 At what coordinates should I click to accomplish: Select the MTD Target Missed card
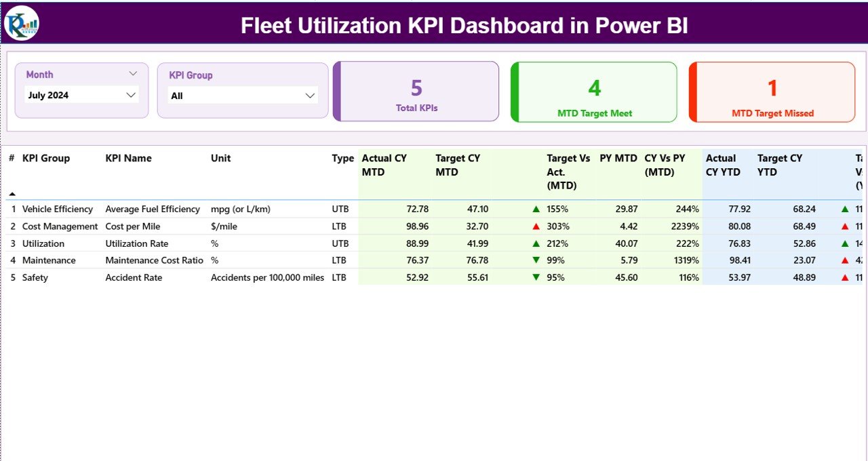click(x=772, y=92)
